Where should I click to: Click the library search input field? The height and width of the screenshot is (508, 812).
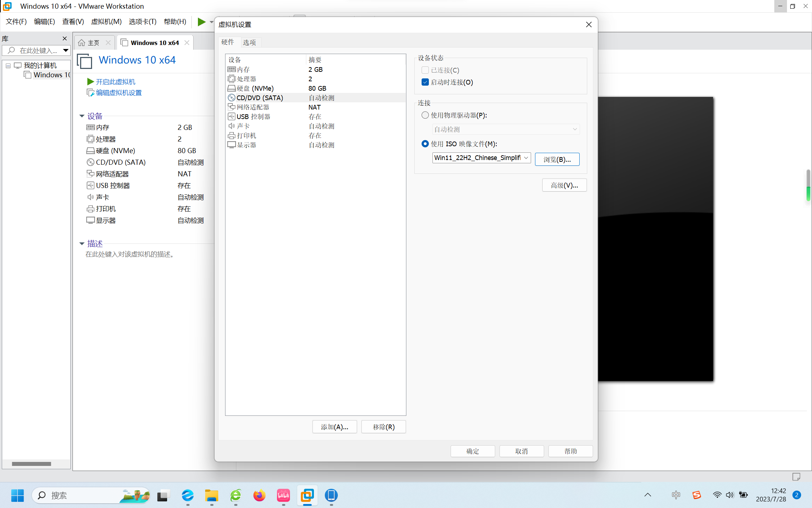[x=38, y=50]
